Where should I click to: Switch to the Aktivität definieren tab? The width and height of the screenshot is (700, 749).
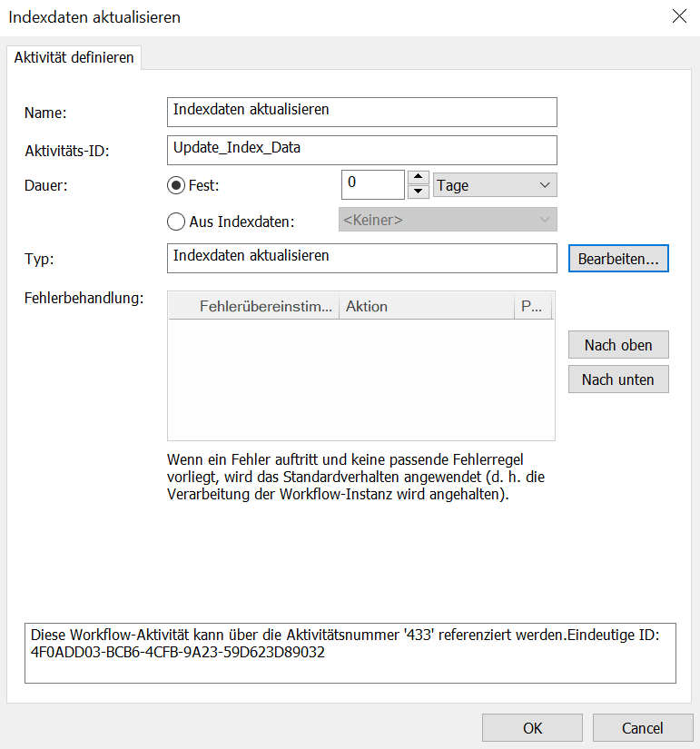click(74, 57)
